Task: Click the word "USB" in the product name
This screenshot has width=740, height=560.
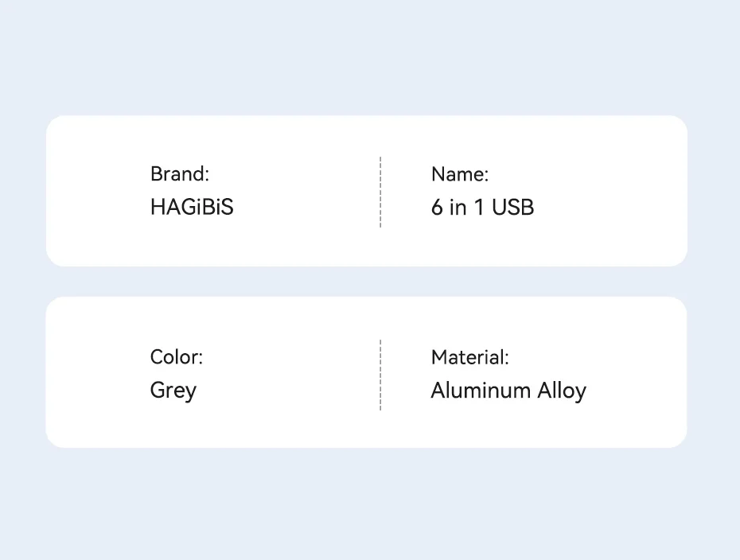Action: (513, 208)
